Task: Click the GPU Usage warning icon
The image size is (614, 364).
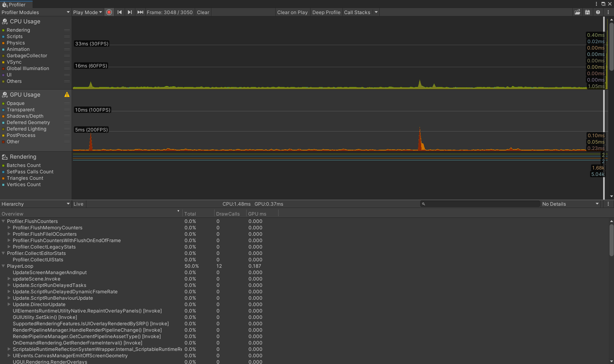Action: click(x=67, y=94)
